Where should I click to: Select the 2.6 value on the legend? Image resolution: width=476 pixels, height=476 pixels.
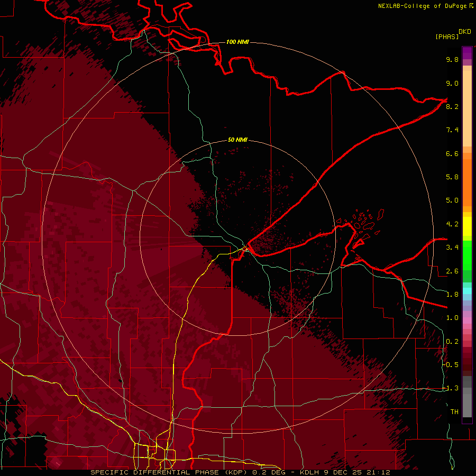[452, 271]
